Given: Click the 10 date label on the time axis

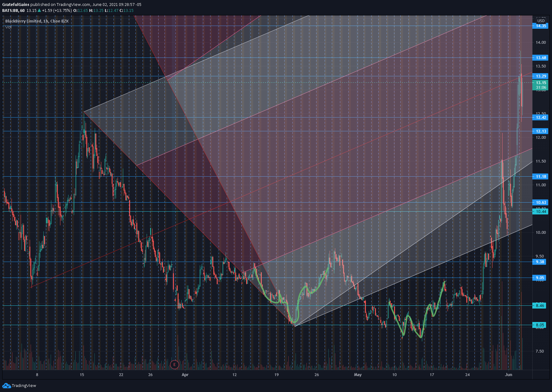Looking at the screenshot, I should click(x=394, y=375).
